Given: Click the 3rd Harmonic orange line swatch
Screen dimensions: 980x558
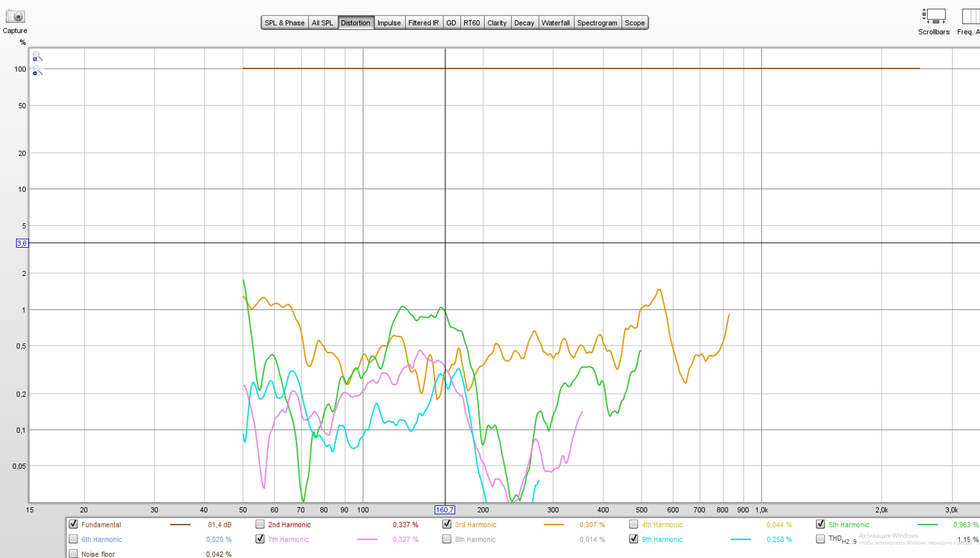Looking at the screenshot, I should coord(554,525).
